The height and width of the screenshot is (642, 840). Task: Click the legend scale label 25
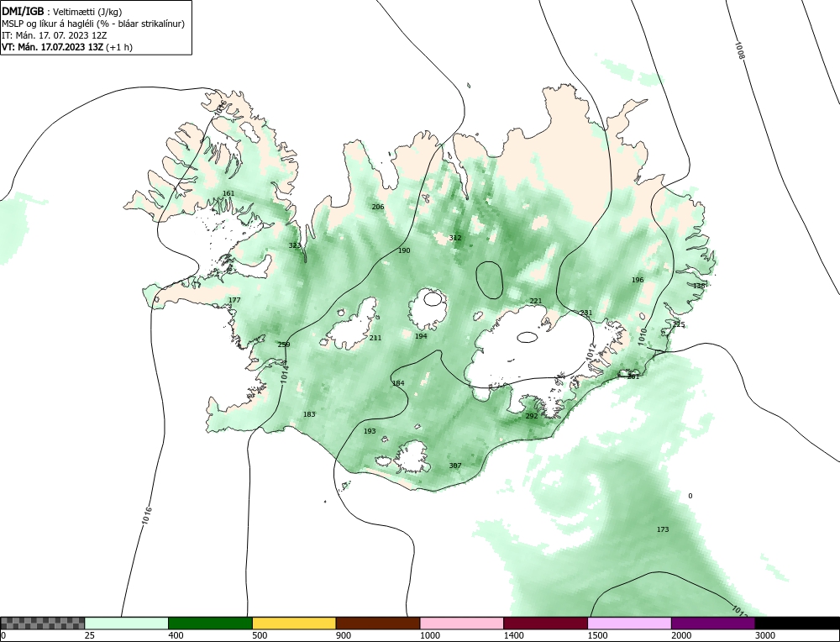pos(89,636)
